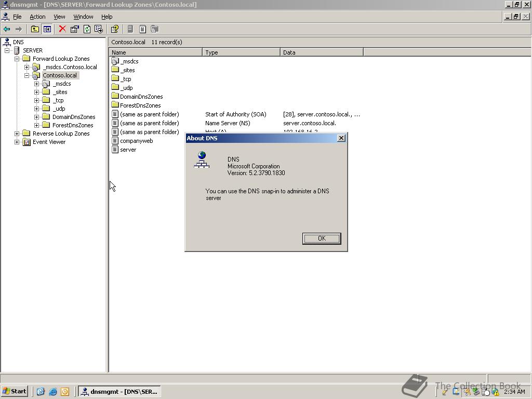The width and height of the screenshot is (532, 399).
Task: Click the Show Desktop Quick Launch icon
Action: [41, 392]
